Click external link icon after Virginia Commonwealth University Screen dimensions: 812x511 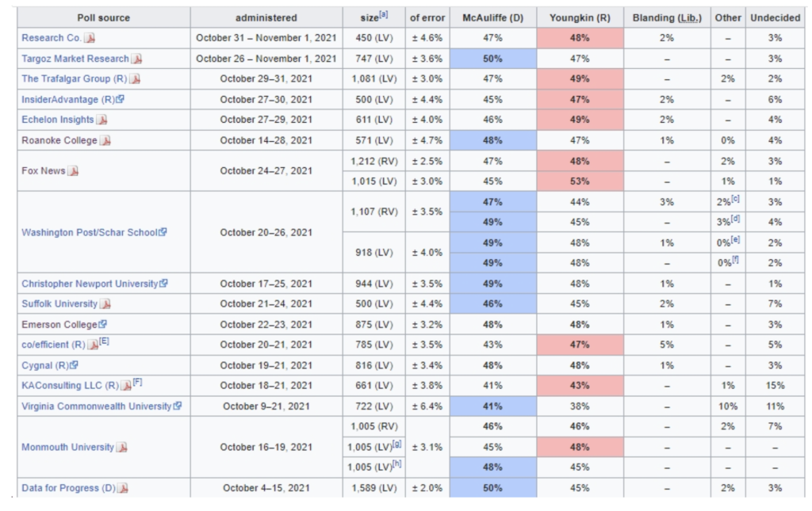[x=178, y=406]
